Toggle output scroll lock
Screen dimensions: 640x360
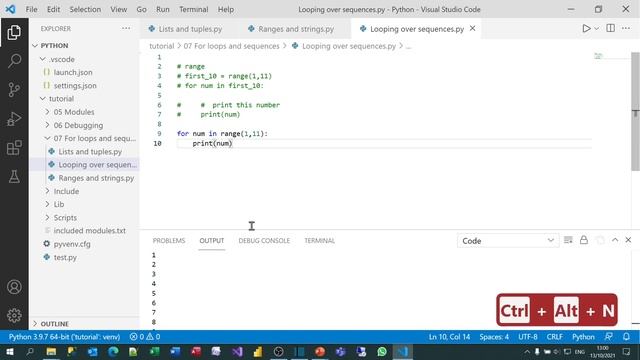point(584,240)
